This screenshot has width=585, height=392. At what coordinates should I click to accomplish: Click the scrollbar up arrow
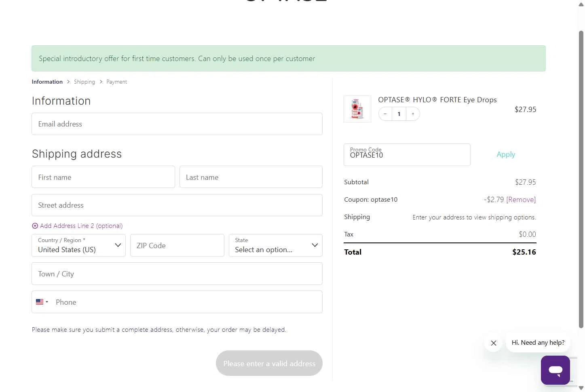pos(581,4)
